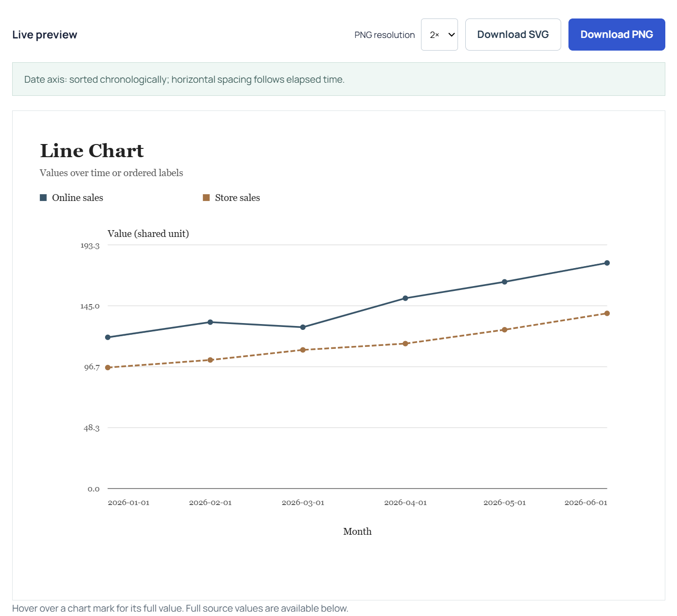Click Online sales data point for 2026-05-01
Viewport: 677px width, 616px height.
click(505, 282)
